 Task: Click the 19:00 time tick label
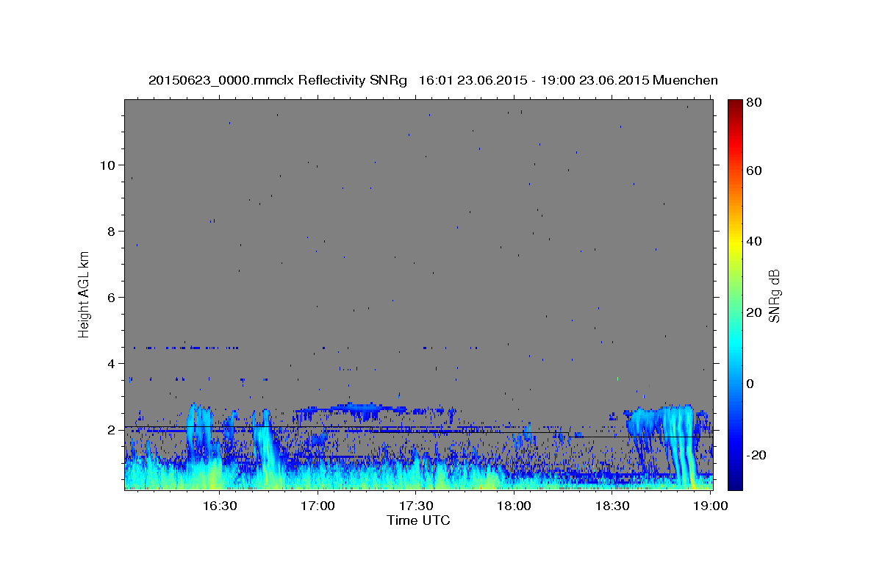tap(710, 506)
